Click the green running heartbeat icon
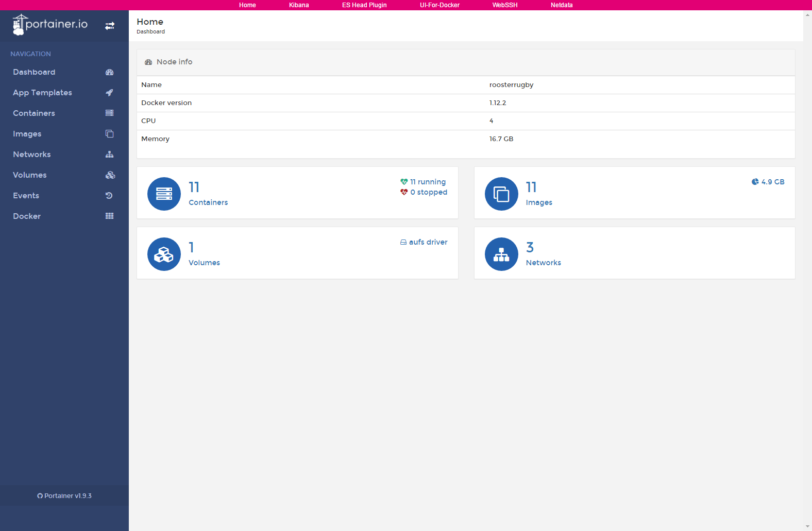 [404, 182]
